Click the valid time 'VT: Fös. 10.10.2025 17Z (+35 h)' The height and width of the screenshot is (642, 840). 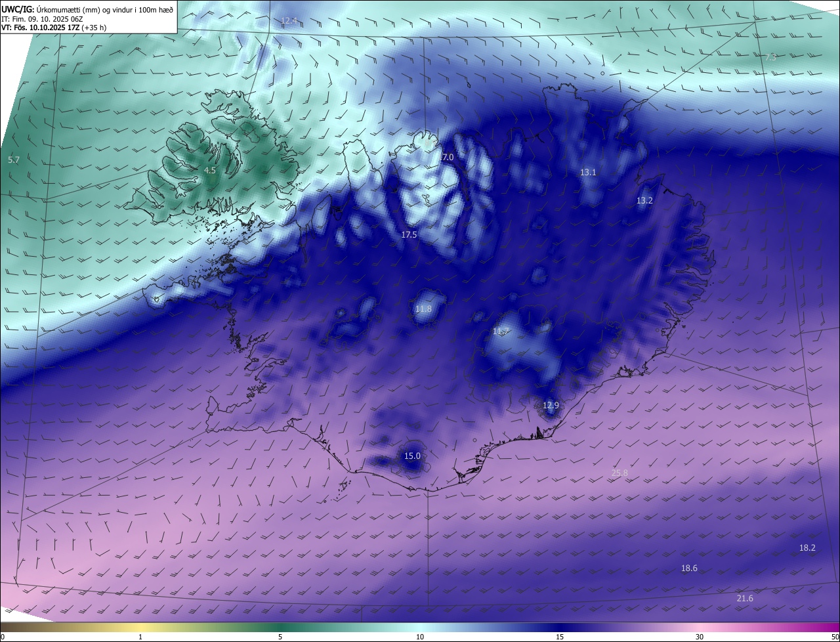pyautogui.click(x=54, y=28)
